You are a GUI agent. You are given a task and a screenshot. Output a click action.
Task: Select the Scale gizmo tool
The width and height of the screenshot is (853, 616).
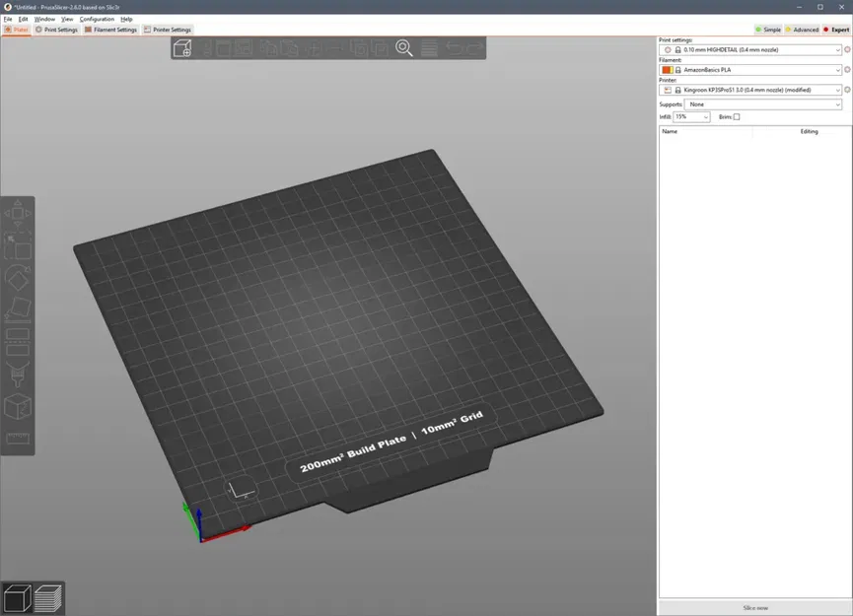coord(19,246)
